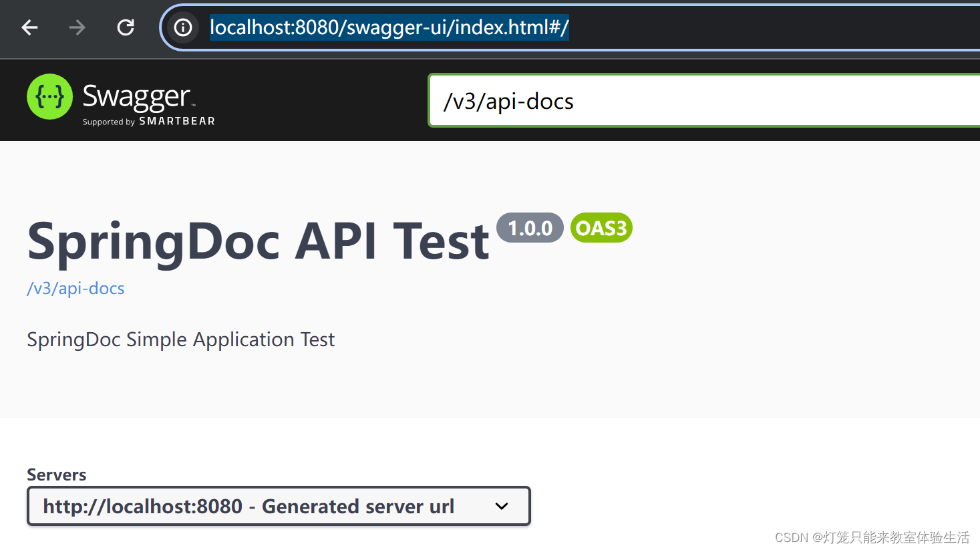Select the localhost swagger-ui URL in address bar

click(x=389, y=27)
